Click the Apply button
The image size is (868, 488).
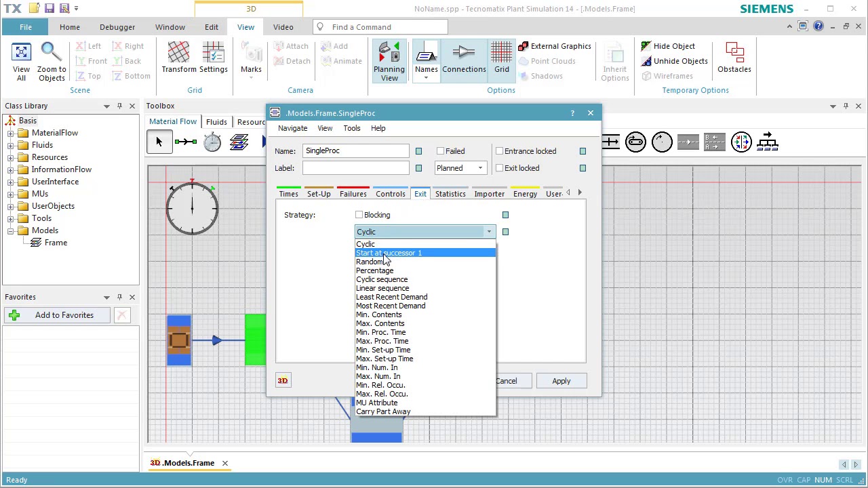coord(561,381)
